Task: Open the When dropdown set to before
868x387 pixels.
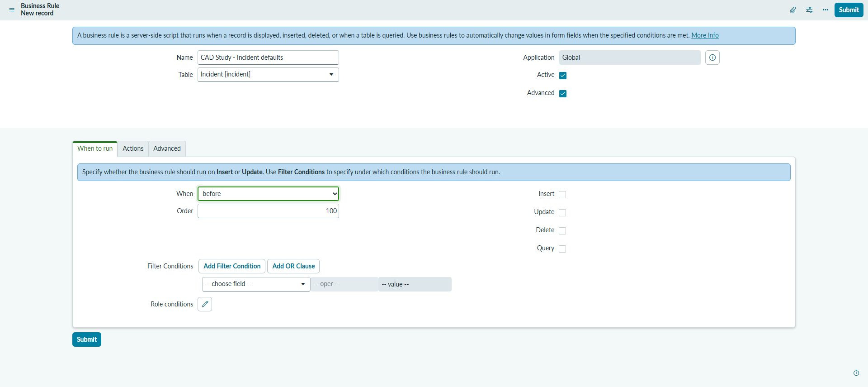Action: point(268,194)
